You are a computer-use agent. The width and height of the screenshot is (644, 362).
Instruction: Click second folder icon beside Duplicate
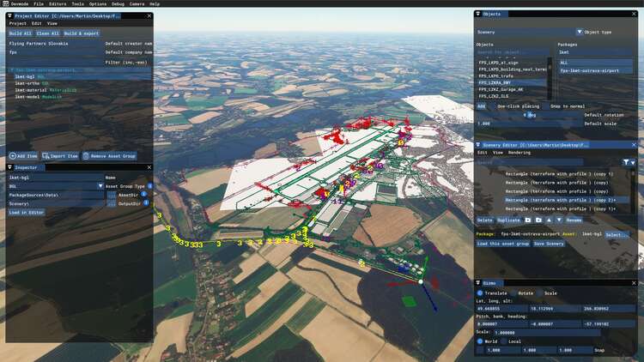[x=538, y=220]
